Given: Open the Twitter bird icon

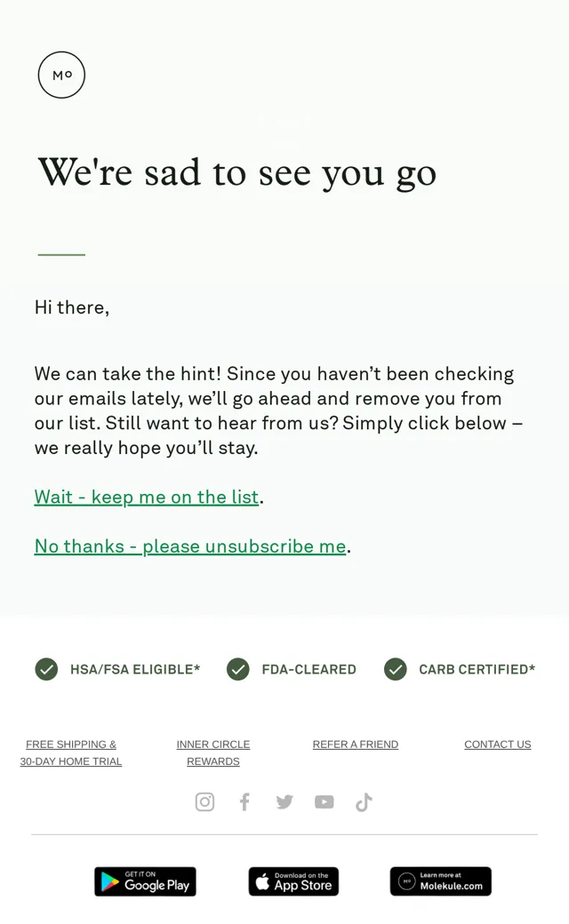Looking at the screenshot, I should (x=284, y=802).
